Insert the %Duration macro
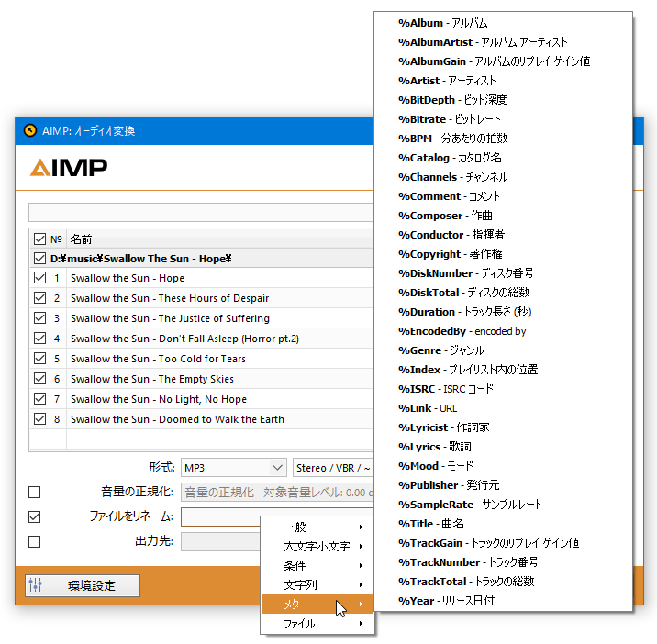Image resolution: width=657 pixels, height=644 pixels. click(503, 312)
